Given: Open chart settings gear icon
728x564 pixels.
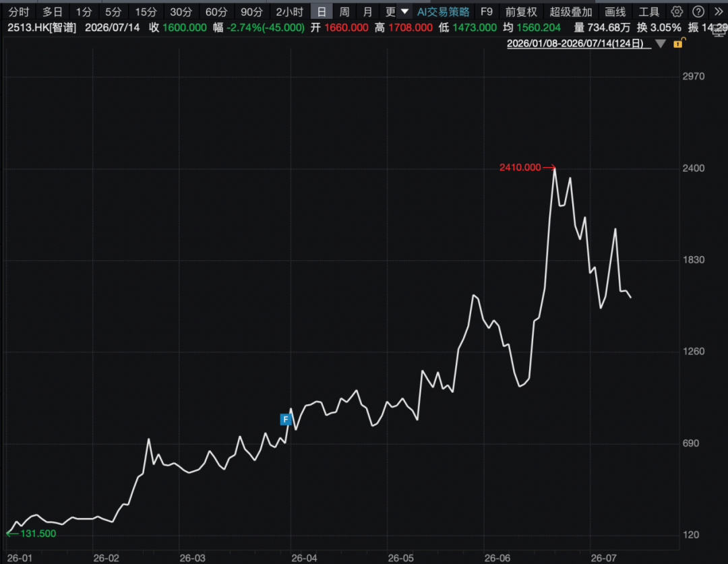Looking at the screenshot, I should [x=677, y=11].
